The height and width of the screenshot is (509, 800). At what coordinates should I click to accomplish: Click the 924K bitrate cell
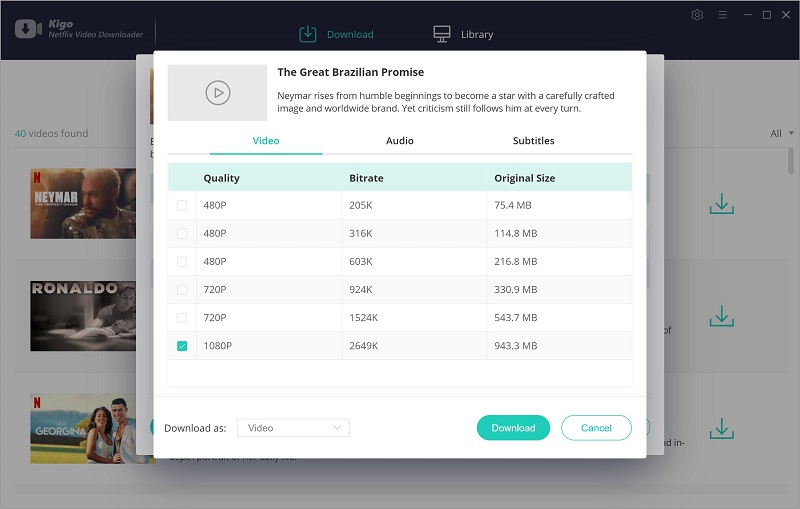tap(361, 290)
